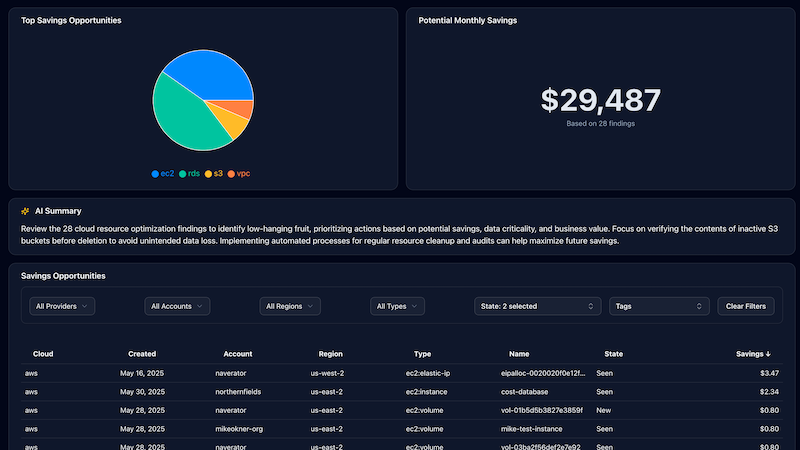Click the rds legend marker
This screenshot has width=800, height=450.
pyautogui.click(x=183, y=174)
